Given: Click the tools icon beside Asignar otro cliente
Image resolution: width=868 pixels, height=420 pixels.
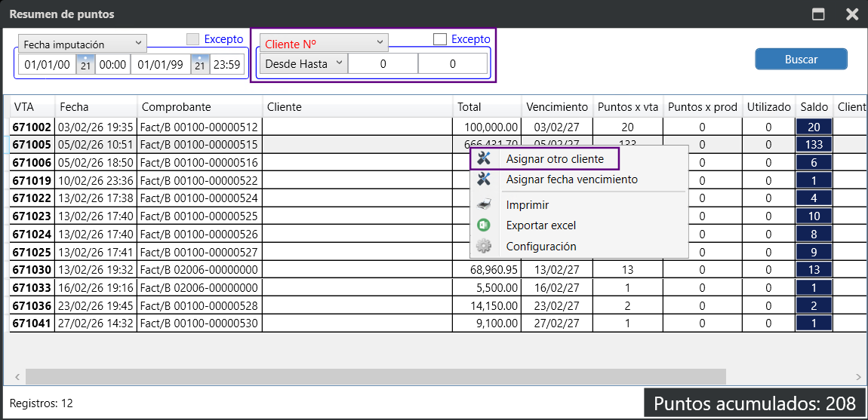Looking at the screenshot, I should 485,159.
